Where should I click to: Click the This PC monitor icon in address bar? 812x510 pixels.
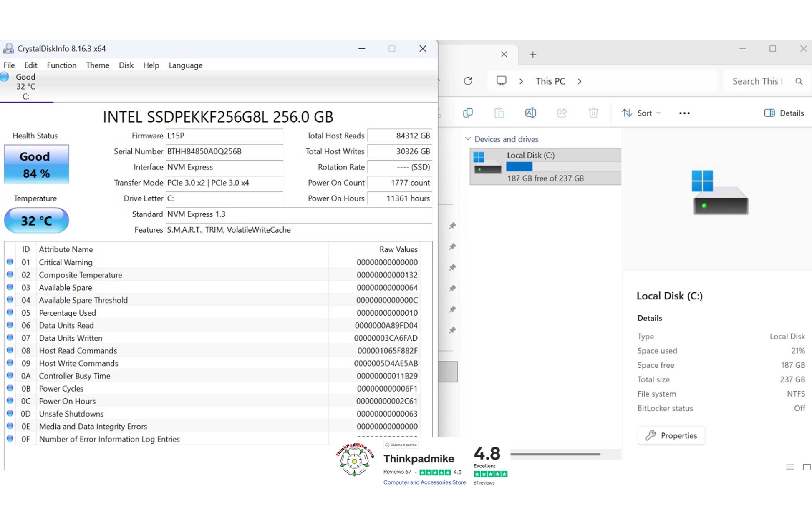pyautogui.click(x=502, y=81)
